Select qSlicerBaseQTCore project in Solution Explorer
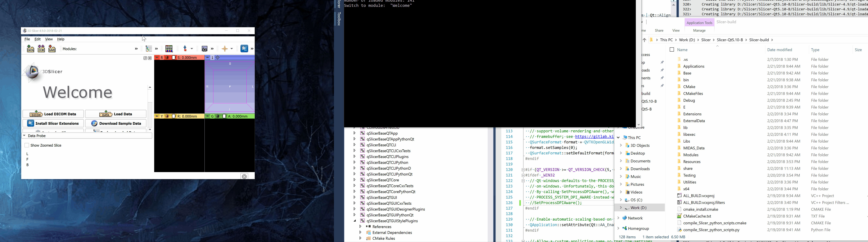 coord(383,180)
